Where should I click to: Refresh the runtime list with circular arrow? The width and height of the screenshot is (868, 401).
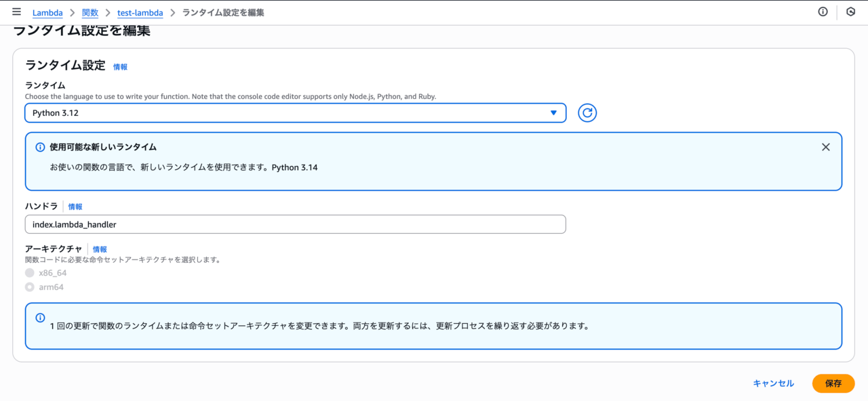587,113
